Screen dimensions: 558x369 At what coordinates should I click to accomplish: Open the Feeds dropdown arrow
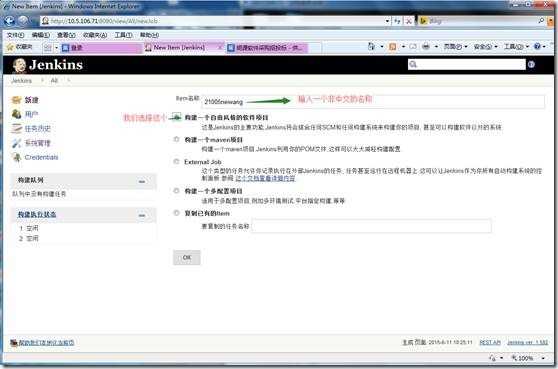coord(403,47)
